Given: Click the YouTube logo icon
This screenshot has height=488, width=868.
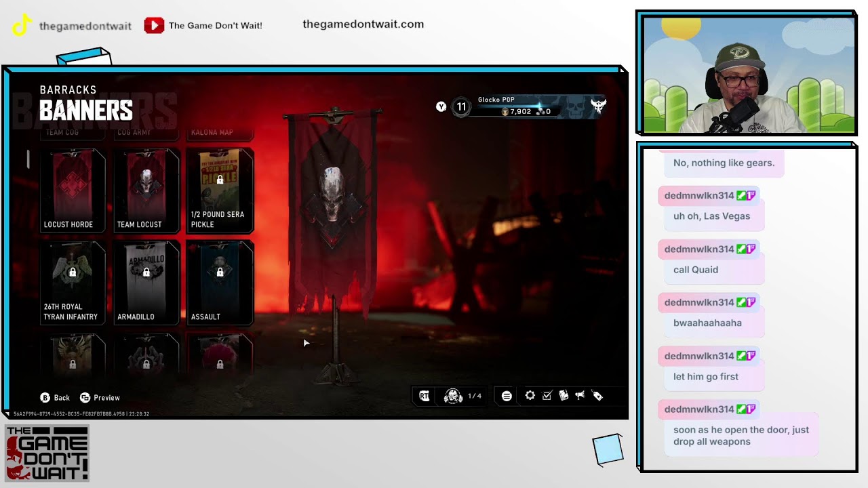Looking at the screenshot, I should pyautogui.click(x=154, y=26).
